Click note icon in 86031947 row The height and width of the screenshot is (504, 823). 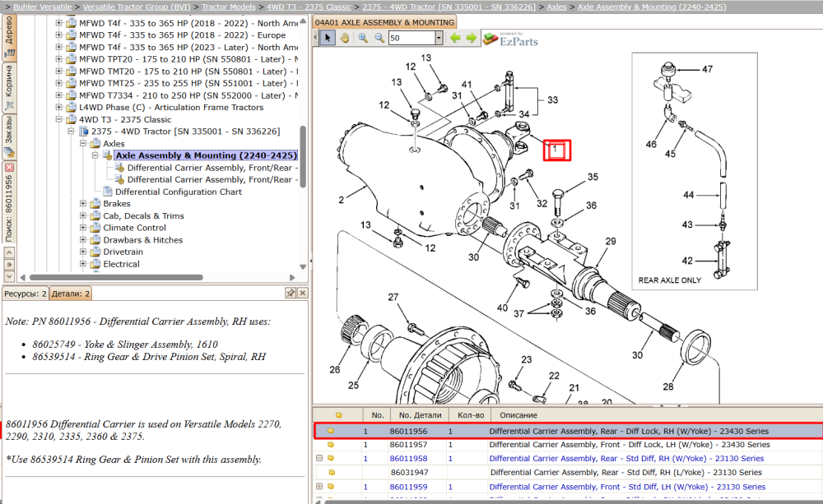pyautogui.click(x=332, y=472)
